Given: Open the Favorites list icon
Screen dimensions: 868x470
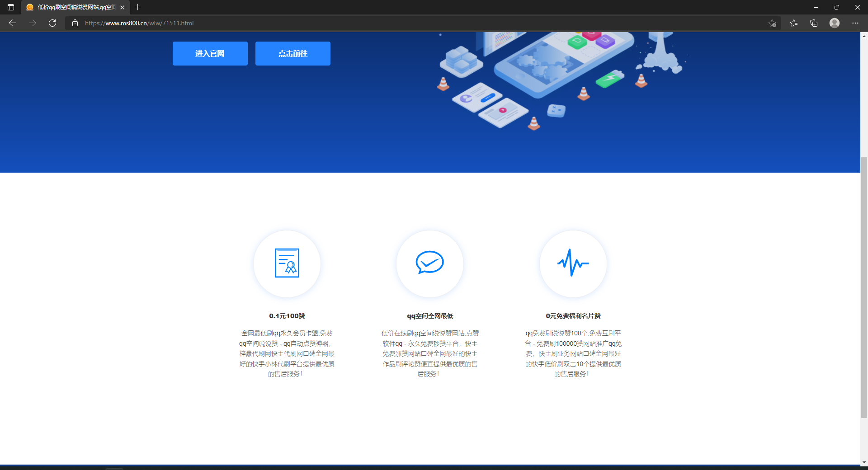Looking at the screenshot, I should click(x=794, y=23).
